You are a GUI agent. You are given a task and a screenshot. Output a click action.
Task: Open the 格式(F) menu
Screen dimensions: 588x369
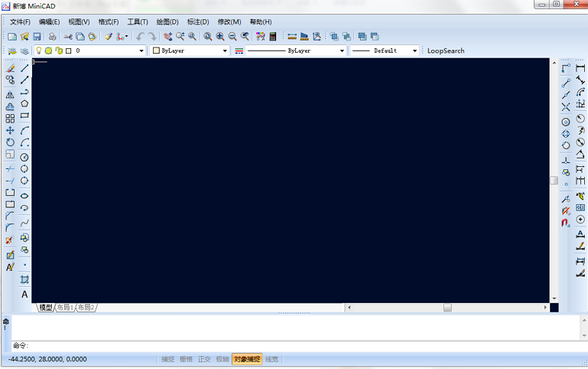pos(109,21)
